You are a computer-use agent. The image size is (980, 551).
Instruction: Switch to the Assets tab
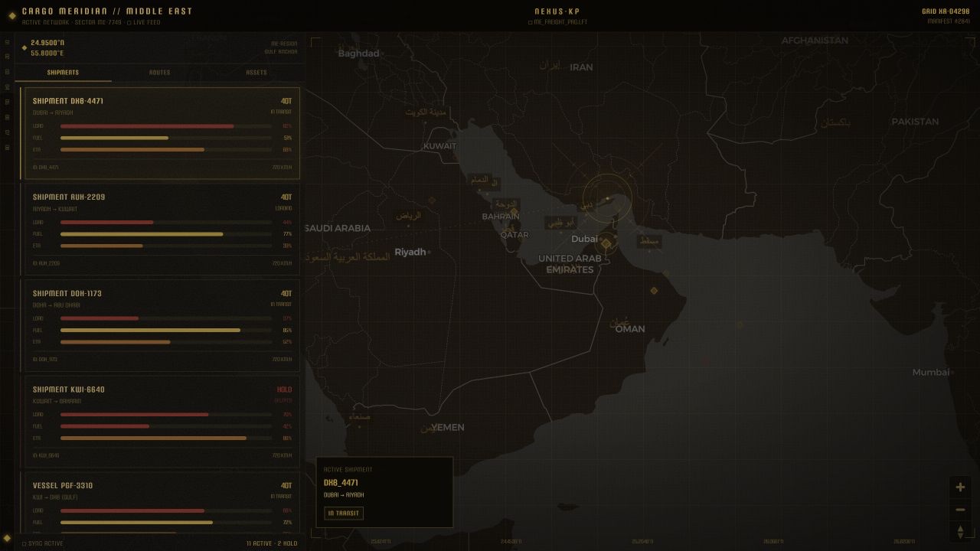pos(256,73)
